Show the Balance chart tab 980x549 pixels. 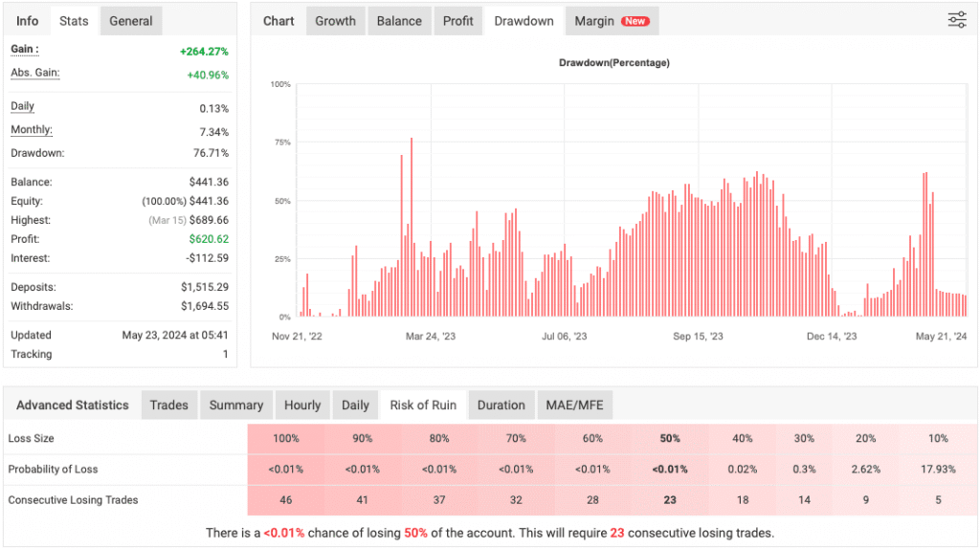398,21
